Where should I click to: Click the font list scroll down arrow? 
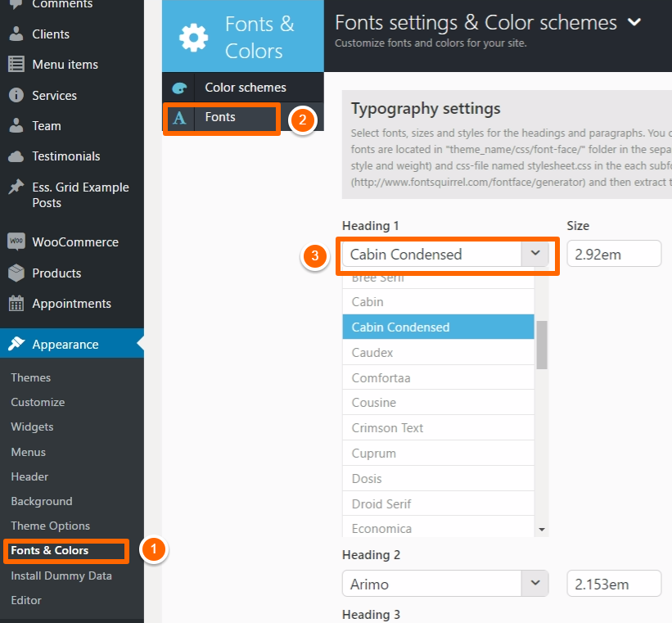tap(542, 530)
